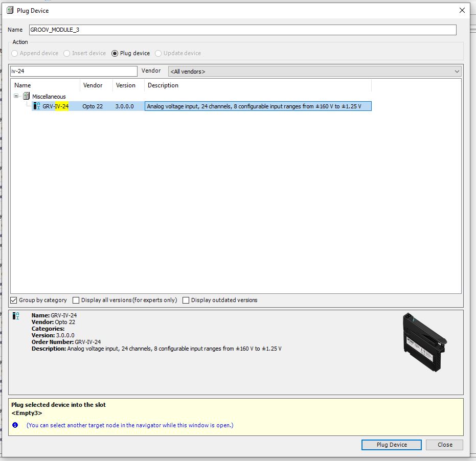Screen dimensions: 476x461
Task: Close the Plug Device dialog window
Action: click(x=462, y=10)
